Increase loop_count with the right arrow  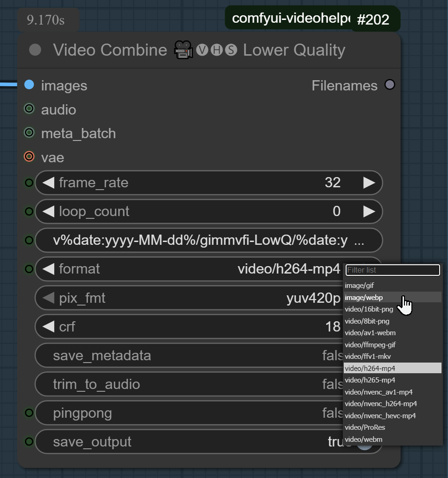[369, 211]
